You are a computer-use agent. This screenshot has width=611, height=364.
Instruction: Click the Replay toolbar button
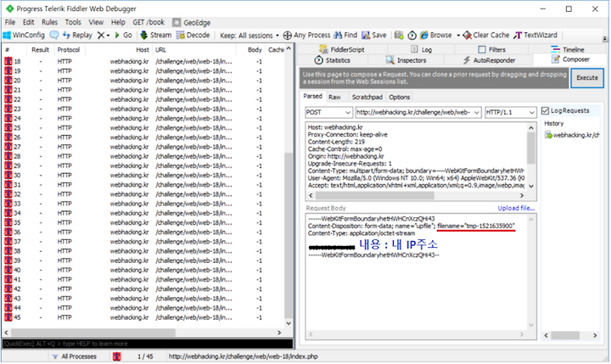point(77,35)
